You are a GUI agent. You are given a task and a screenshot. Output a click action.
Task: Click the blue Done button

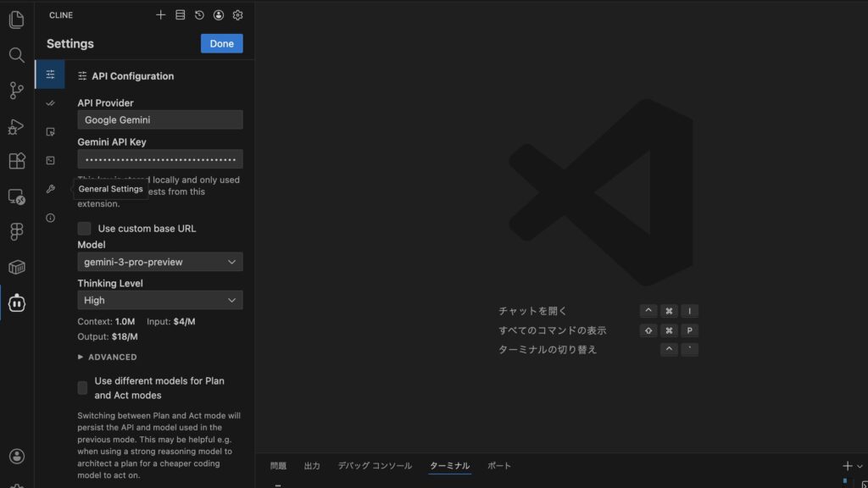[221, 44]
